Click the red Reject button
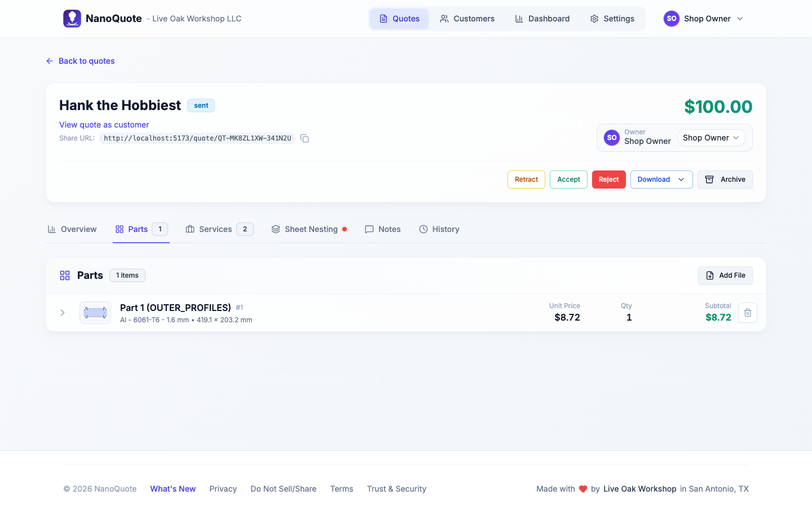Viewport: 812px width, 508px height. point(608,179)
